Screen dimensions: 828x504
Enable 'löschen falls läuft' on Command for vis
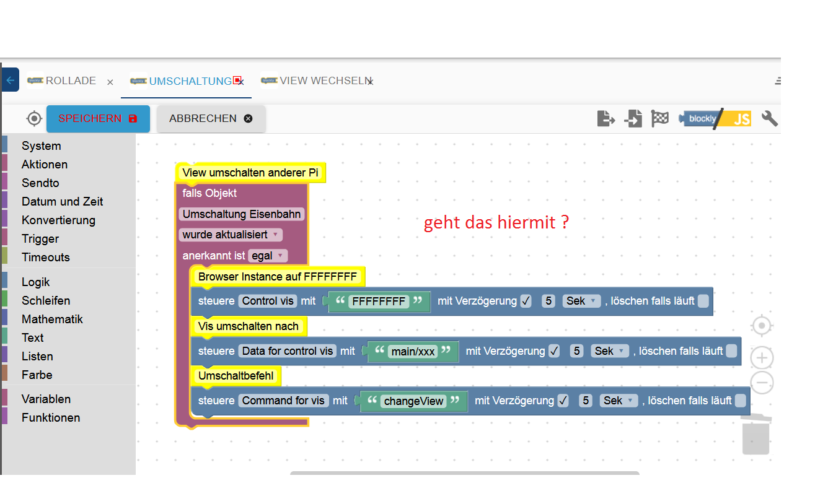tap(740, 401)
